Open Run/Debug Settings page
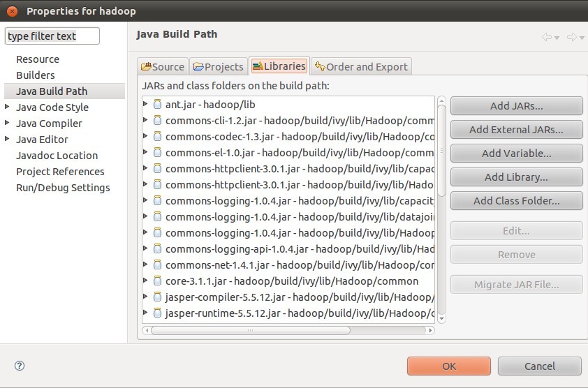Image resolution: width=588 pixels, height=388 pixels. pos(63,188)
